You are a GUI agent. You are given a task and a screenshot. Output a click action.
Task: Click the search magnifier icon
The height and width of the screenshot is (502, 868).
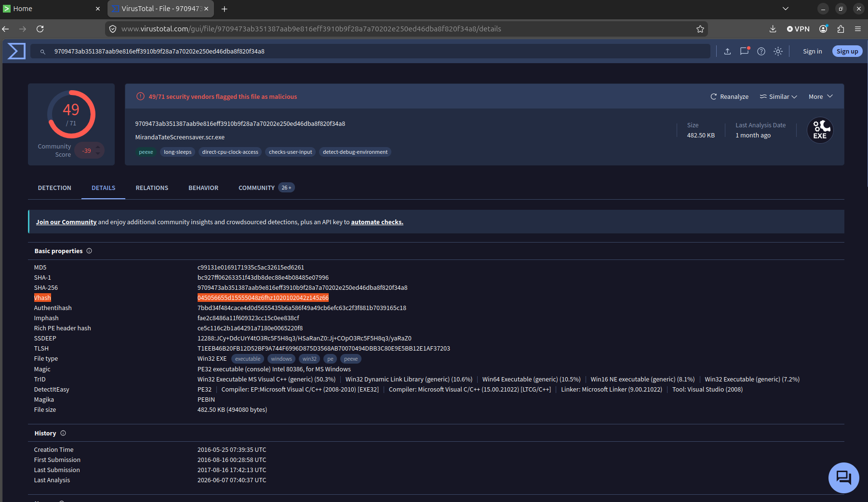(42, 52)
